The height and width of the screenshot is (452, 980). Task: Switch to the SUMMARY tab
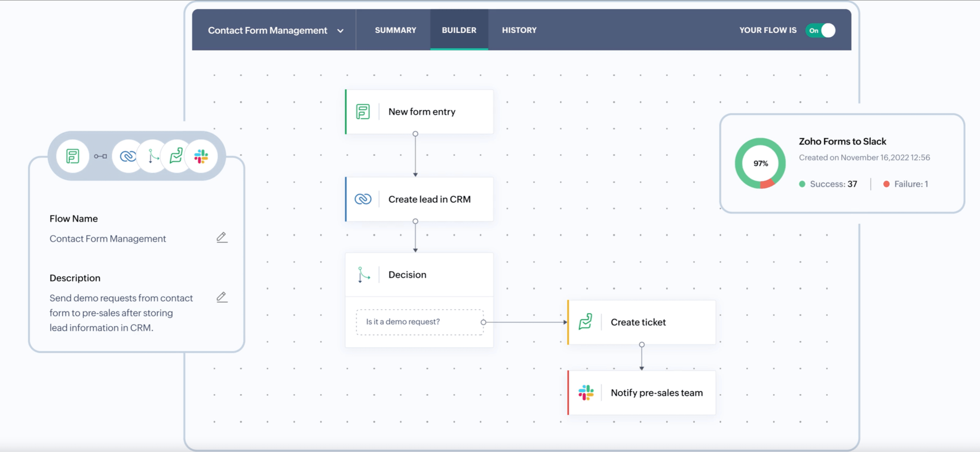pos(395,30)
